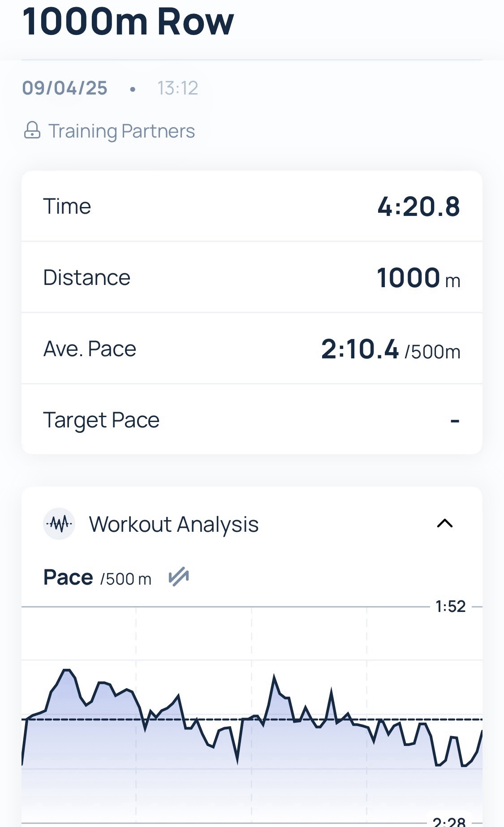Tap the 13:12 workout start time
504x827 pixels.
click(x=177, y=88)
